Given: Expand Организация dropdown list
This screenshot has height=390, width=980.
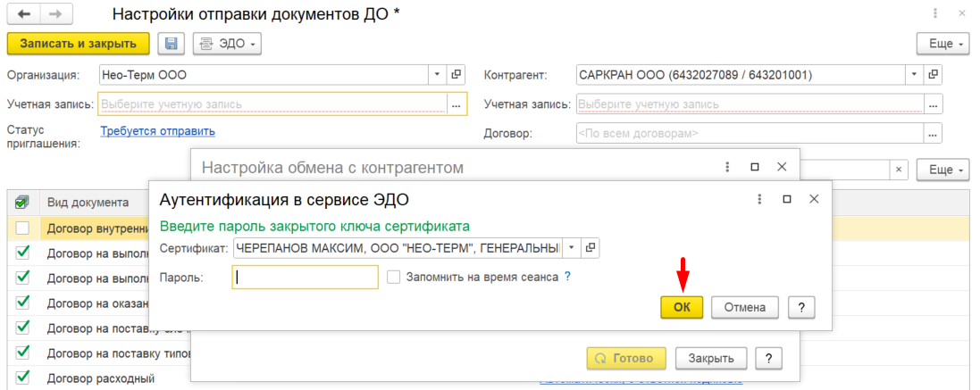Looking at the screenshot, I should tap(437, 74).
